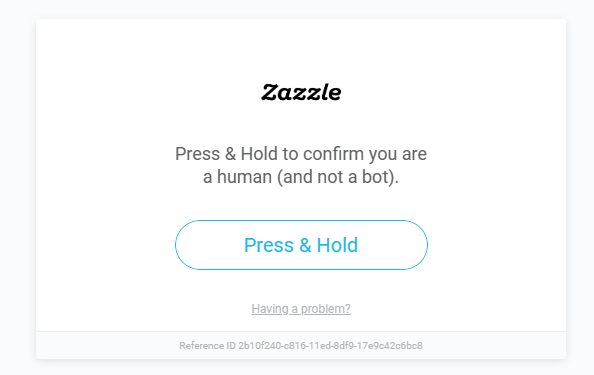Click the letter Z of the Zazzle logo
The width and height of the screenshot is (594, 375).
pyautogui.click(x=270, y=92)
